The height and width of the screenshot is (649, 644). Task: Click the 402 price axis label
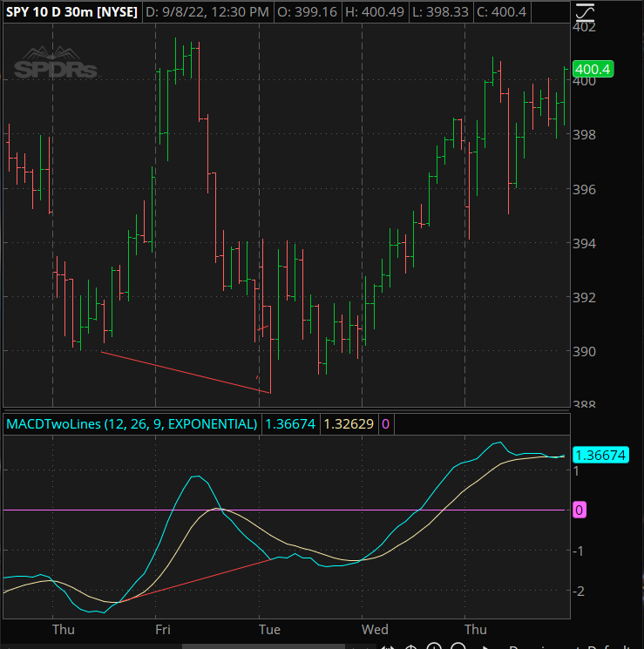pyautogui.click(x=584, y=27)
